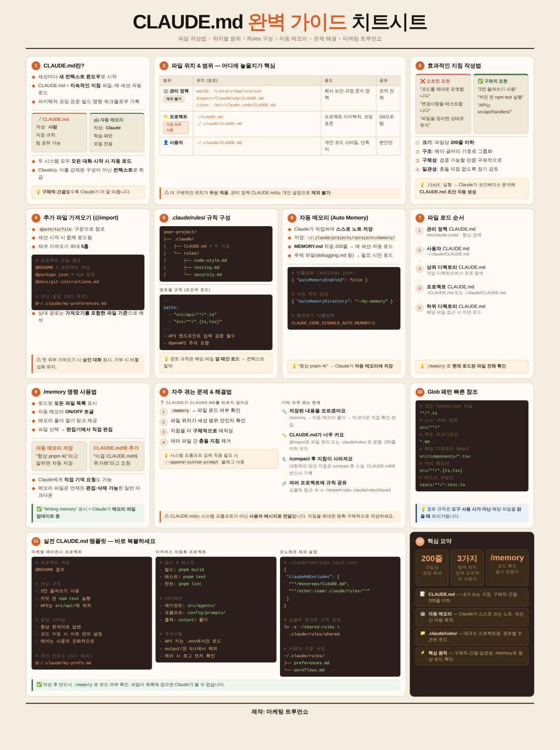Click the "claudeMdExcludes": [ code line
The image size is (560, 750).
312,577
